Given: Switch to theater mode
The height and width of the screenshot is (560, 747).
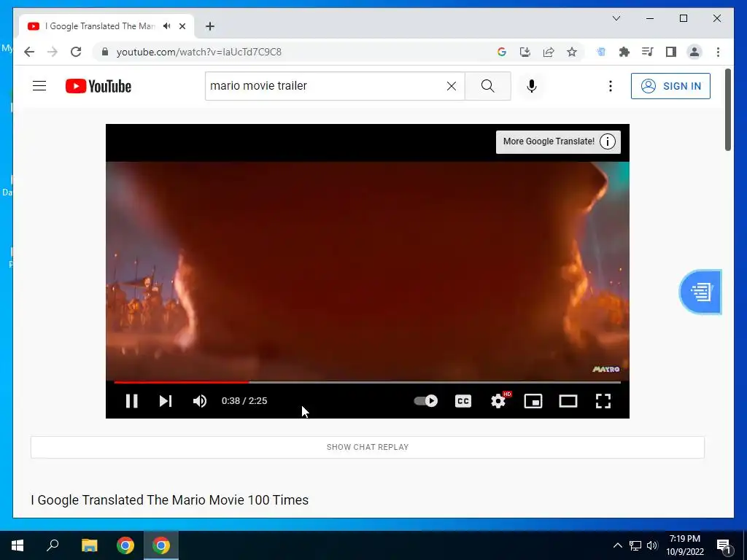Looking at the screenshot, I should [568, 401].
